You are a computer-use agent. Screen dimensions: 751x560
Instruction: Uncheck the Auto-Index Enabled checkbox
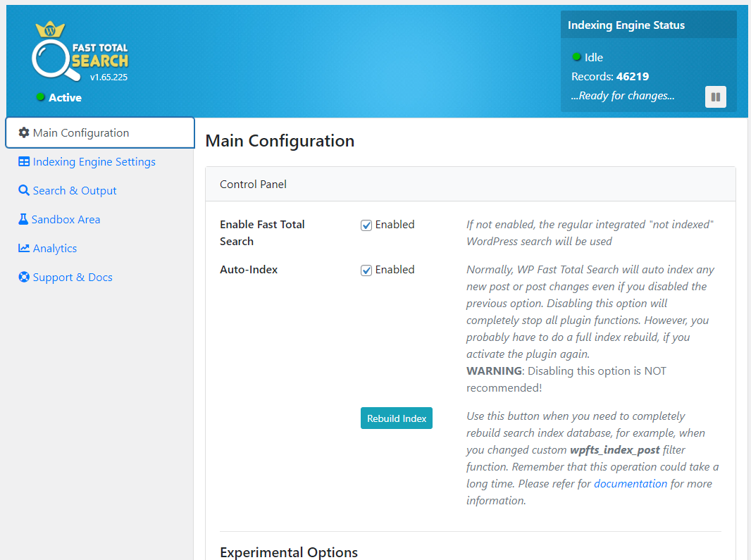pyautogui.click(x=366, y=270)
